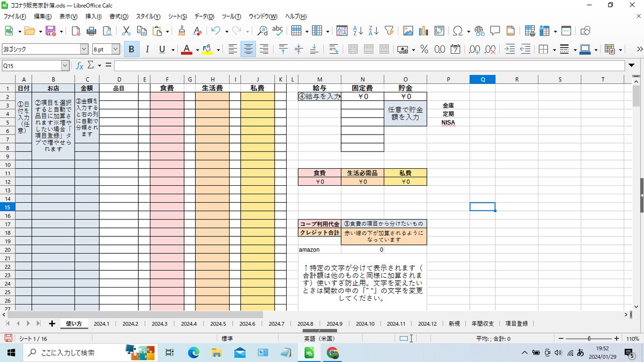Toggle AutoFilter
The image size is (644, 362).
pos(389,31)
